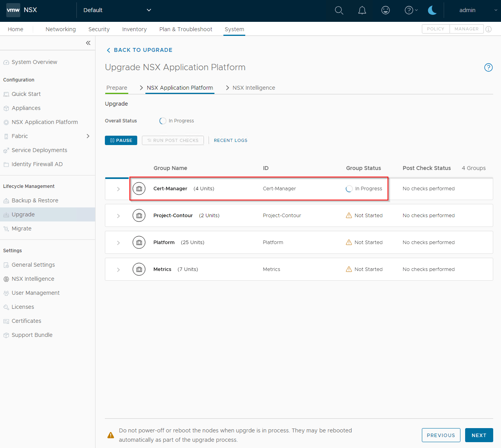Click the VMware NSX logo
501x448 pixels.
point(13,10)
